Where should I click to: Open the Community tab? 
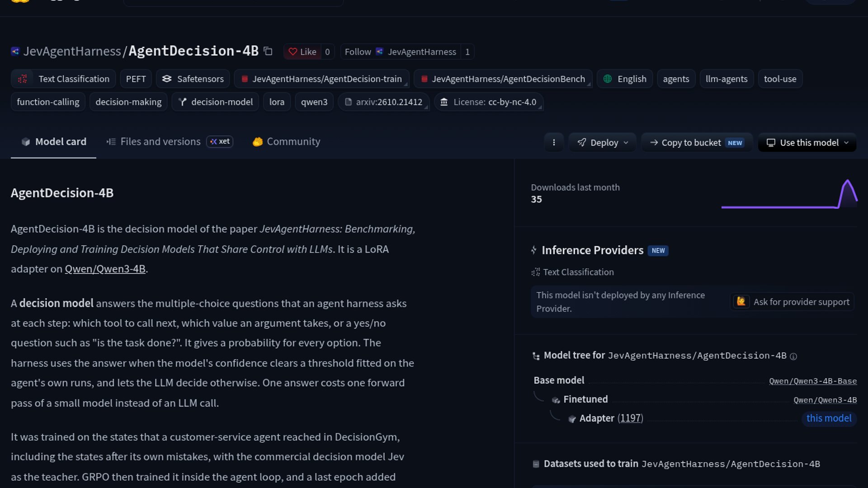pyautogui.click(x=287, y=142)
